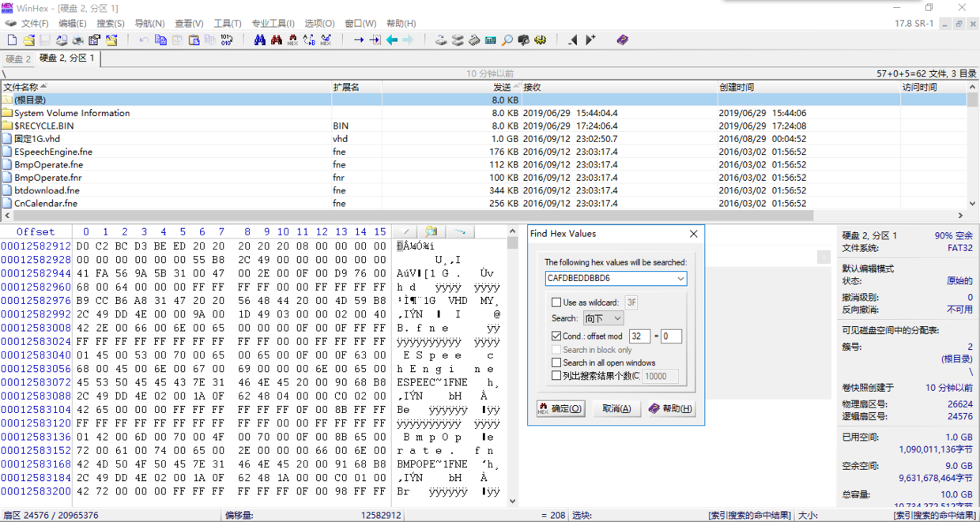Open the 专业工具(I) menu
The width and height of the screenshot is (980, 522).
click(273, 24)
